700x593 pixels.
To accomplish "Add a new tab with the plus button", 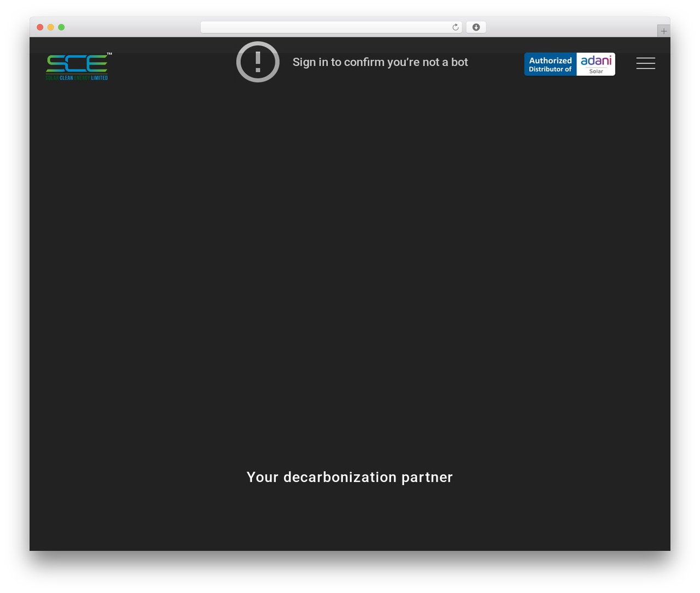I will tap(663, 31).
